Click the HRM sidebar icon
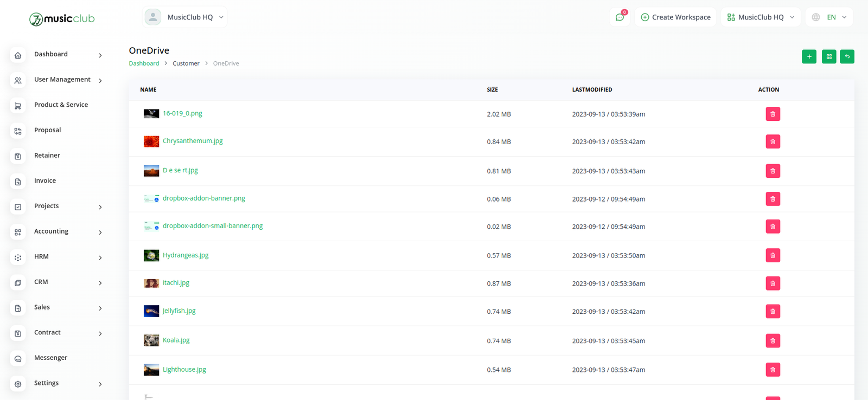 [18, 257]
